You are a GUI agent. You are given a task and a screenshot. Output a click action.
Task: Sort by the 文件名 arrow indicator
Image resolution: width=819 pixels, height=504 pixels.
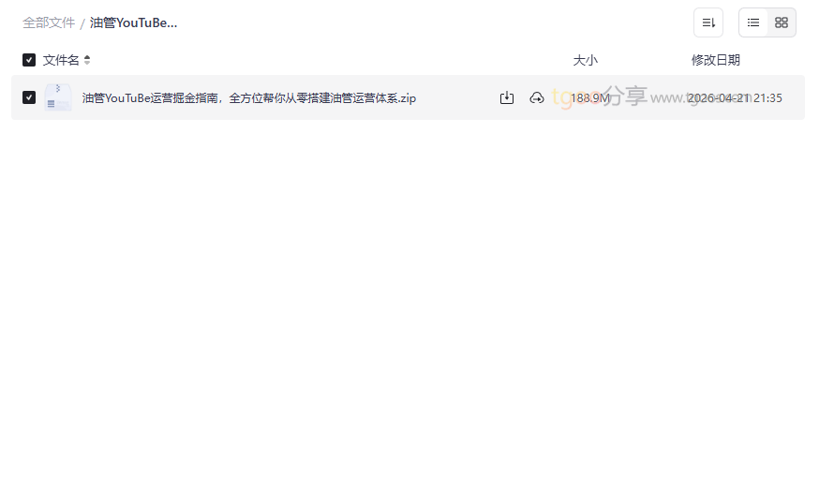pos(87,60)
